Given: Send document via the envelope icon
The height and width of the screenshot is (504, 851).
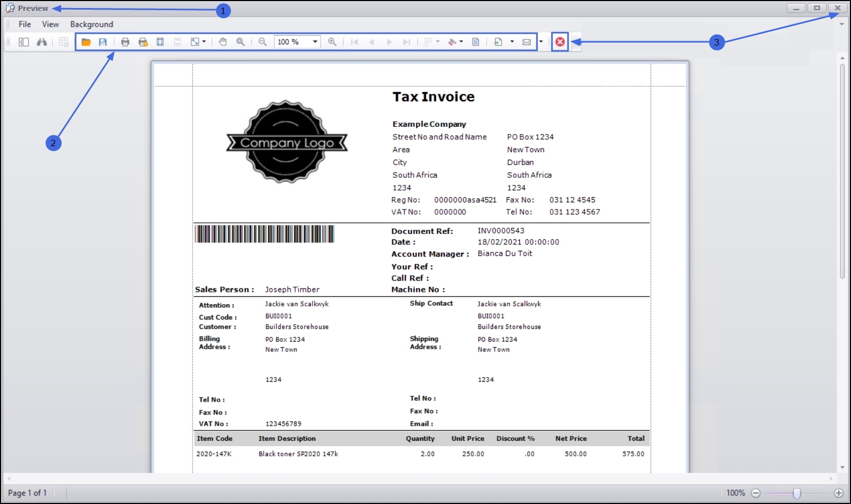Looking at the screenshot, I should pos(527,42).
